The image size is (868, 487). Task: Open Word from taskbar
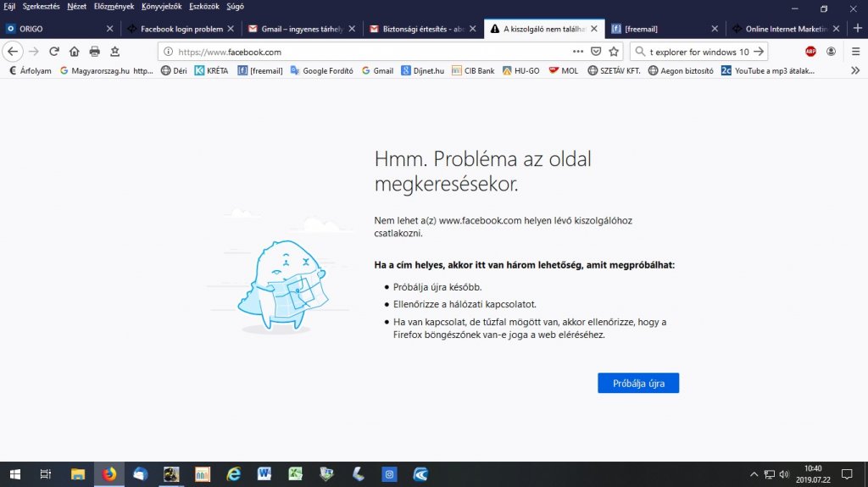[264, 474]
